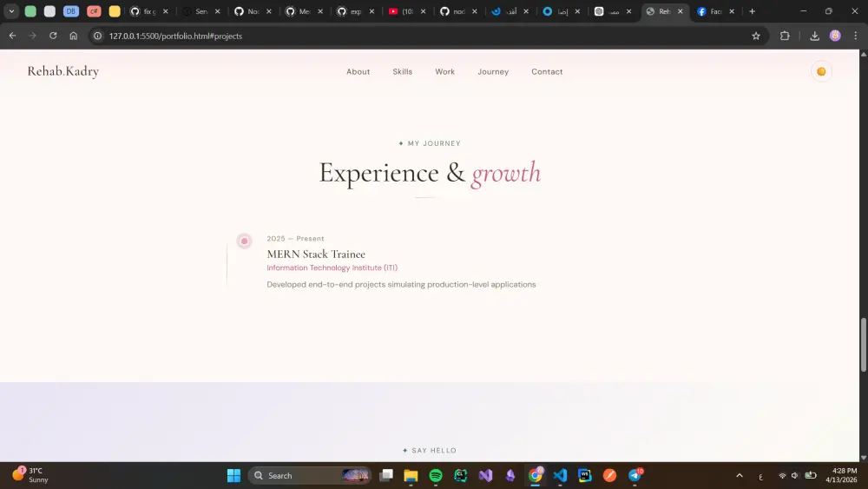The image size is (868, 489).
Task: Open the weather widget showing 31°C Sunny
Action: point(30,475)
